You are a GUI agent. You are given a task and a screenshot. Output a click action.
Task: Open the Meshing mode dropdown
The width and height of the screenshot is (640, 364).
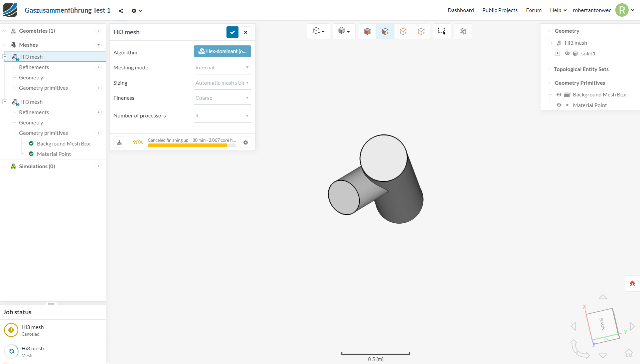coord(222,68)
